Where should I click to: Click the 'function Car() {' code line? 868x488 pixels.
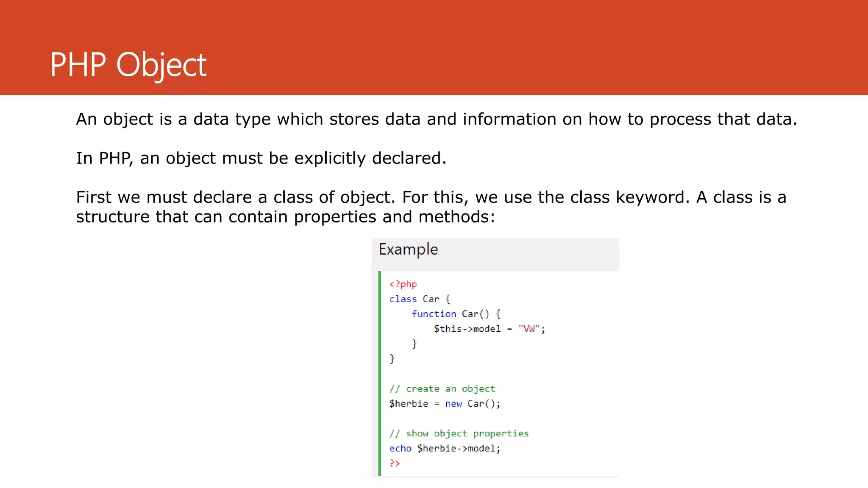pos(456,314)
